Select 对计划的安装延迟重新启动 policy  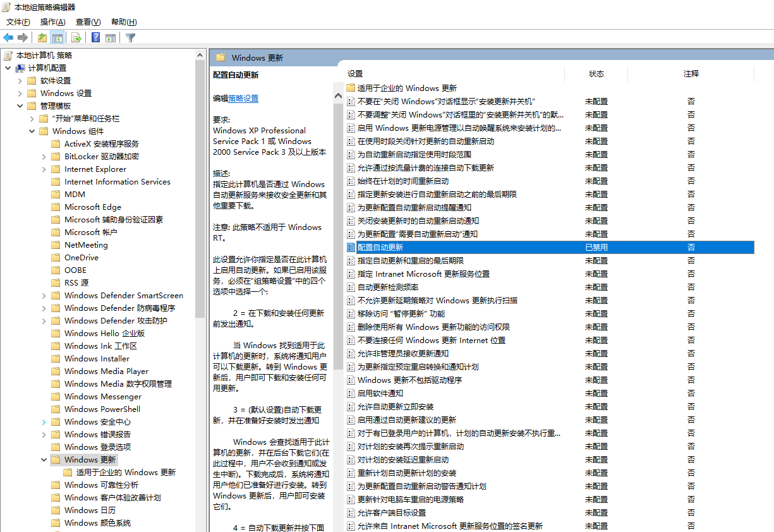point(403,459)
